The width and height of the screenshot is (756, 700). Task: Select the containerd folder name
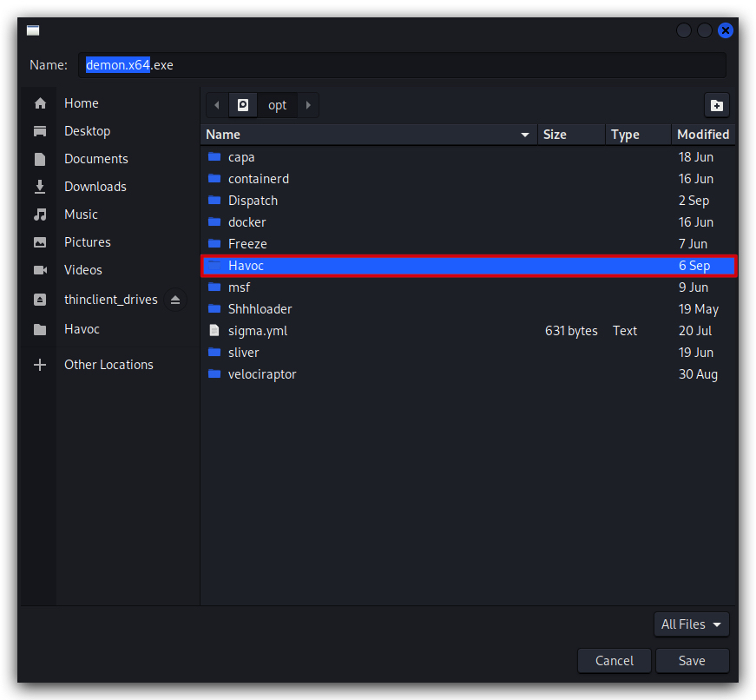(259, 179)
